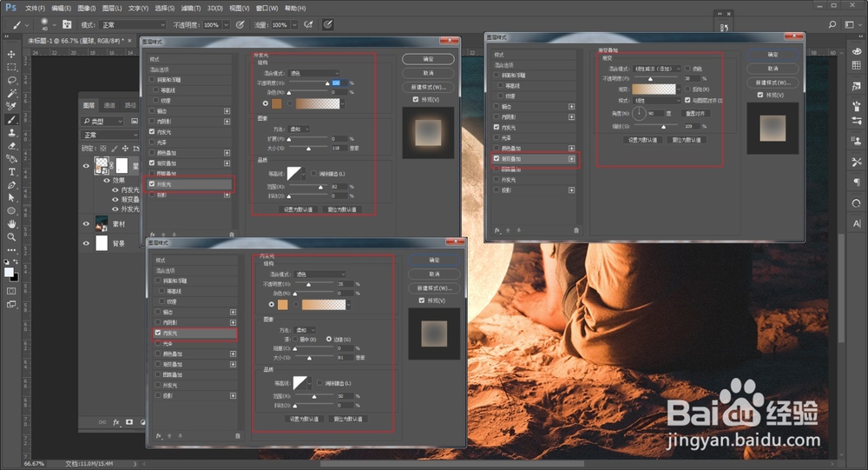The height and width of the screenshot is (470, 868).
Task: Click the plus icon beside 投影 in gradient overlay dialog
Action: click(571, 190)
